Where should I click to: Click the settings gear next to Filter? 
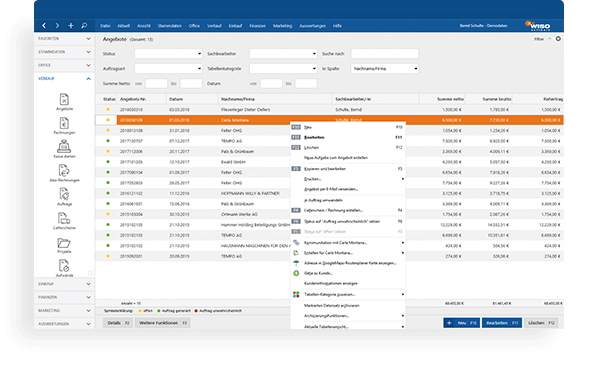click(558, 39)
